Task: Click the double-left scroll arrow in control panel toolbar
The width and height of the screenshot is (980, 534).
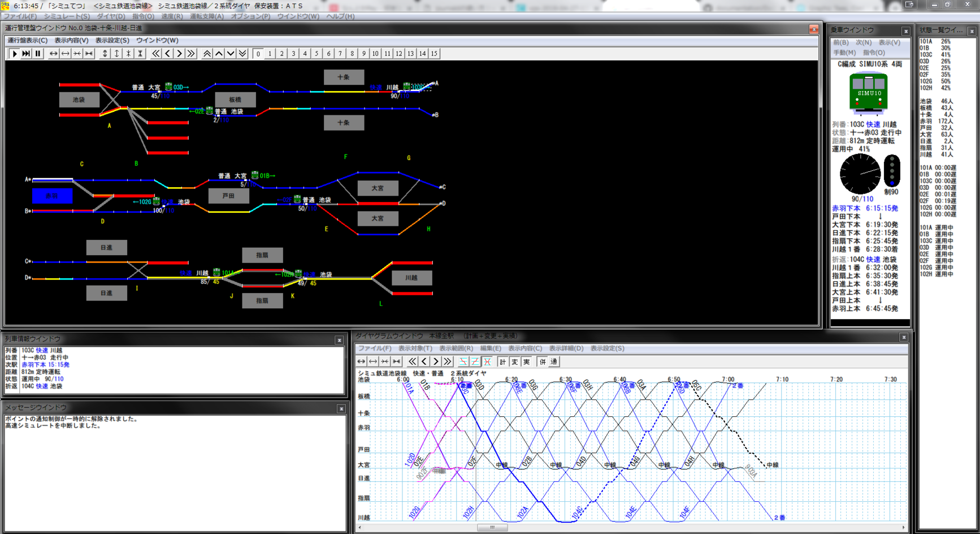Action: [x=155, y=54]
